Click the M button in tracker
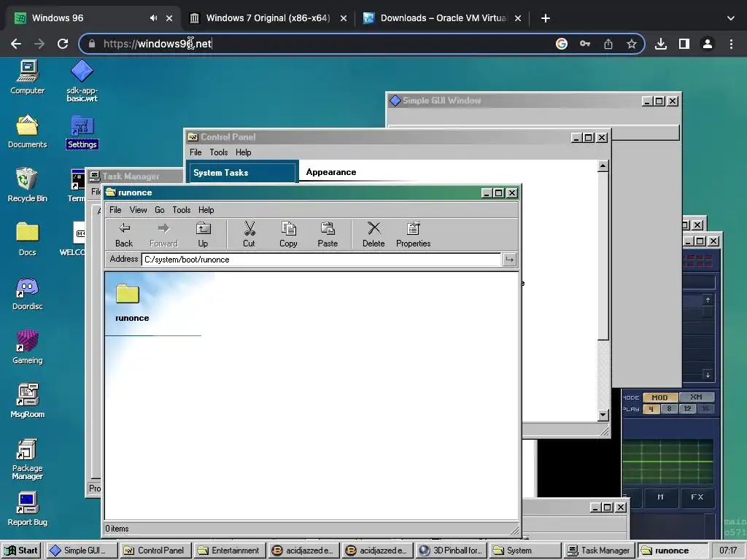This screenshot has height=560, width=747. pos(660,497)
